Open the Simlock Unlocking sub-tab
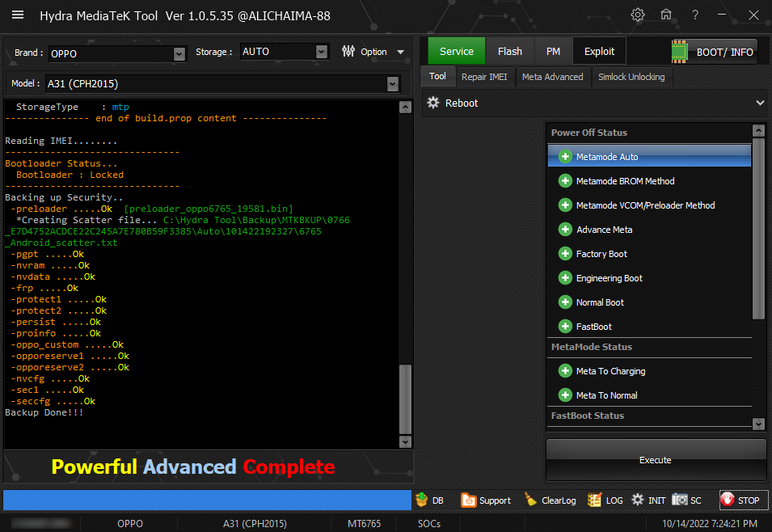The height and width of the screenshot is (532, 772). (631, 77)
